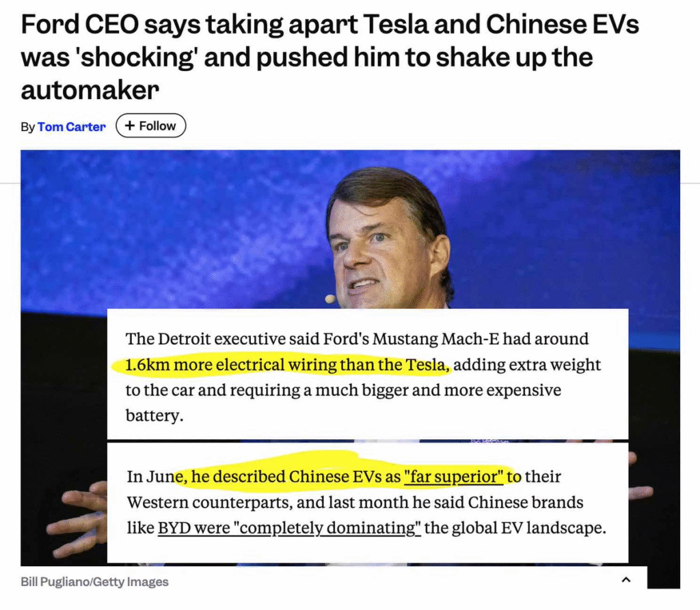Image resolution: width=700 pixels, height=610 pixels.
Task: Collapse the article using the upward arrow
Action: click(x=626, y=578)
